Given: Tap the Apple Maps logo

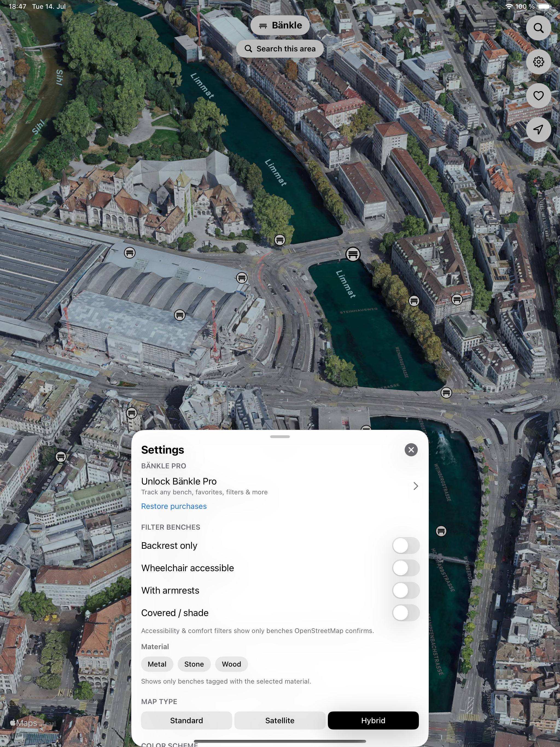Looking at the screenshot, I should pyautogui.click(x=23, y=723).
